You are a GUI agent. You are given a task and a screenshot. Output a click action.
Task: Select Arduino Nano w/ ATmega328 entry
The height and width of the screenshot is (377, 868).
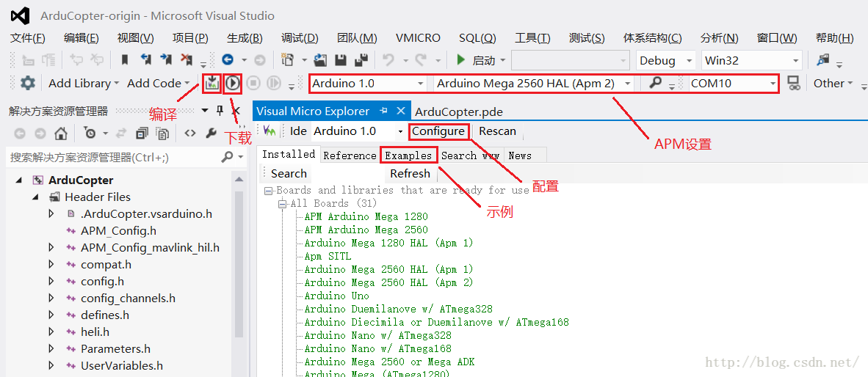pos(377,335)
